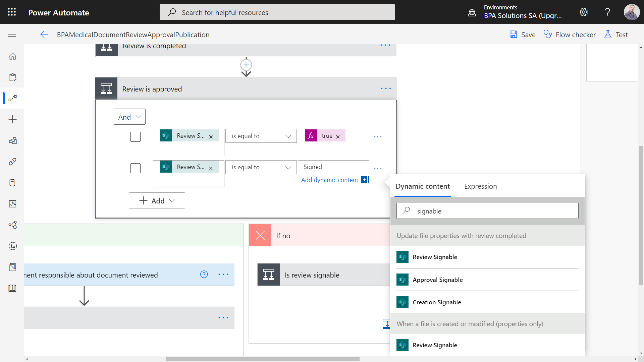Click the vertical scrollbar thumb
Image resolution: width=644 pixels, height=362 pixels.
point(641,215)
